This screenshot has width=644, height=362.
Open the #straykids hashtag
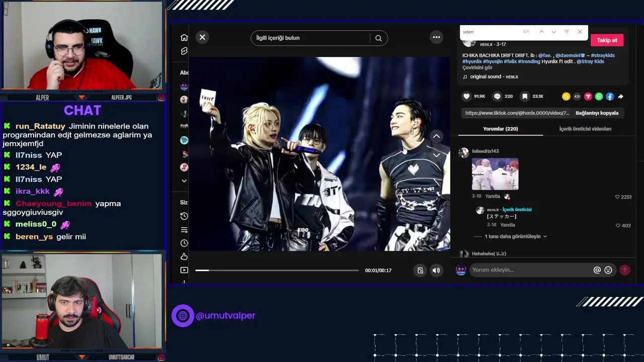pyautogui.click(x=602, y=55)
